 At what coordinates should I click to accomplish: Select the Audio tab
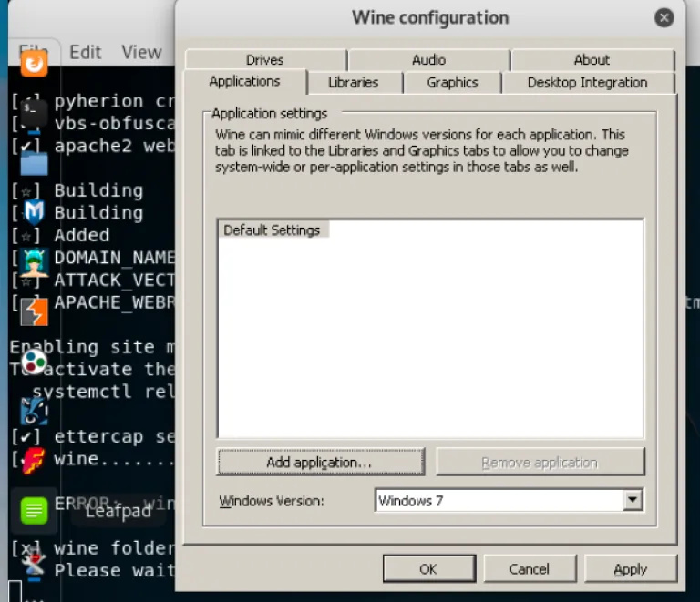pos(428,60)
